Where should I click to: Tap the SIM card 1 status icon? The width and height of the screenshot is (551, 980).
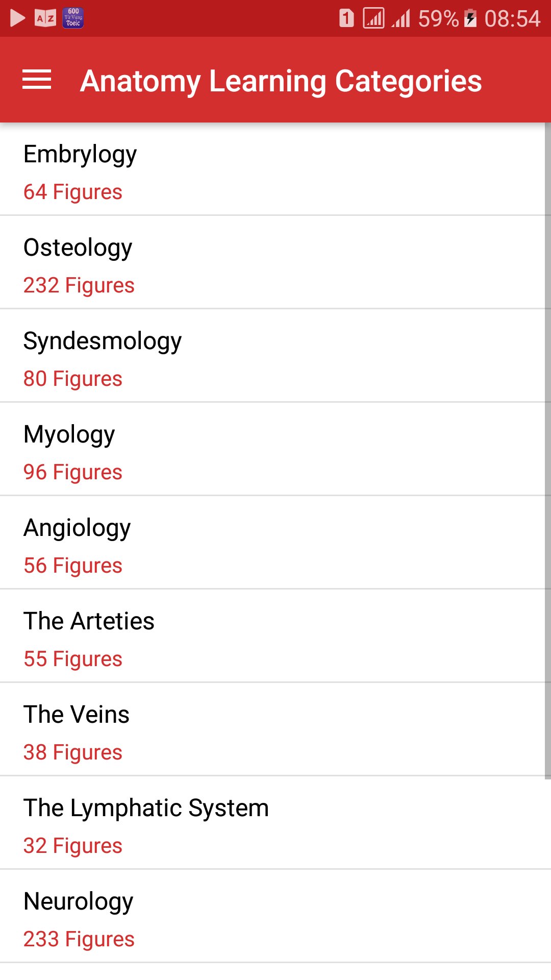pos(346,18)
